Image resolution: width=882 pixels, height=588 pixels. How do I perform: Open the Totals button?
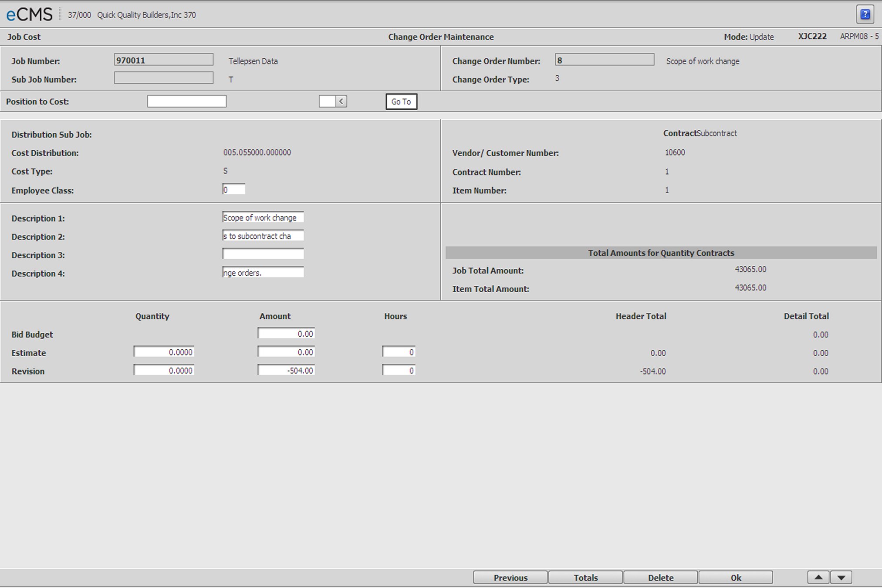[585, 578]
